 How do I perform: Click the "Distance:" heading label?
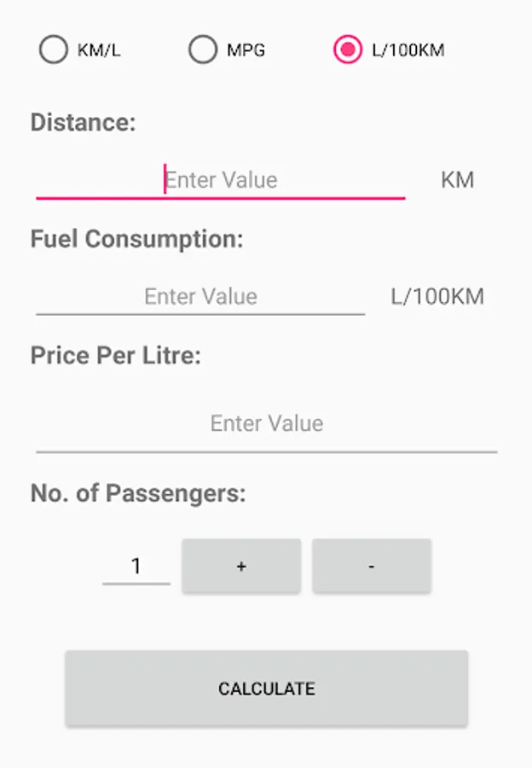pos(83,122)
